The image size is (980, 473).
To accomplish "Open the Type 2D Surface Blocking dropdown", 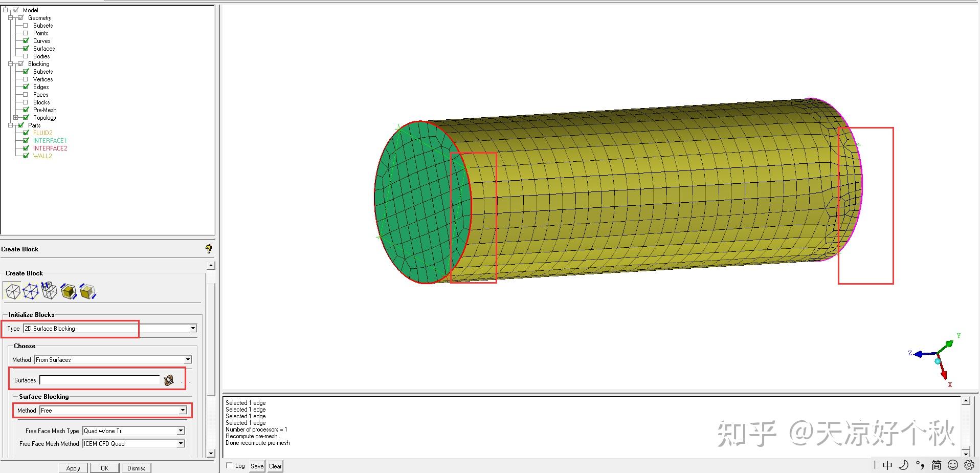I will click(x=193, y=329).
